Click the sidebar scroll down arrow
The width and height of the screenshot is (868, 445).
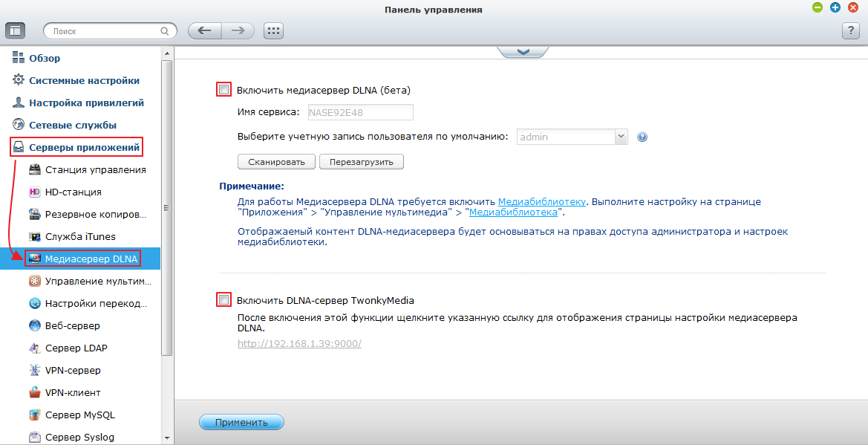click(166, 438)
